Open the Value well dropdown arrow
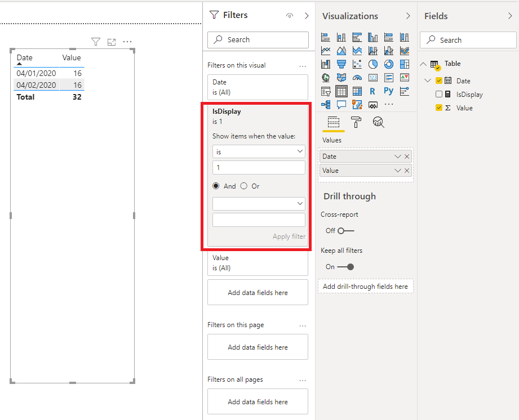 [397, 171]
